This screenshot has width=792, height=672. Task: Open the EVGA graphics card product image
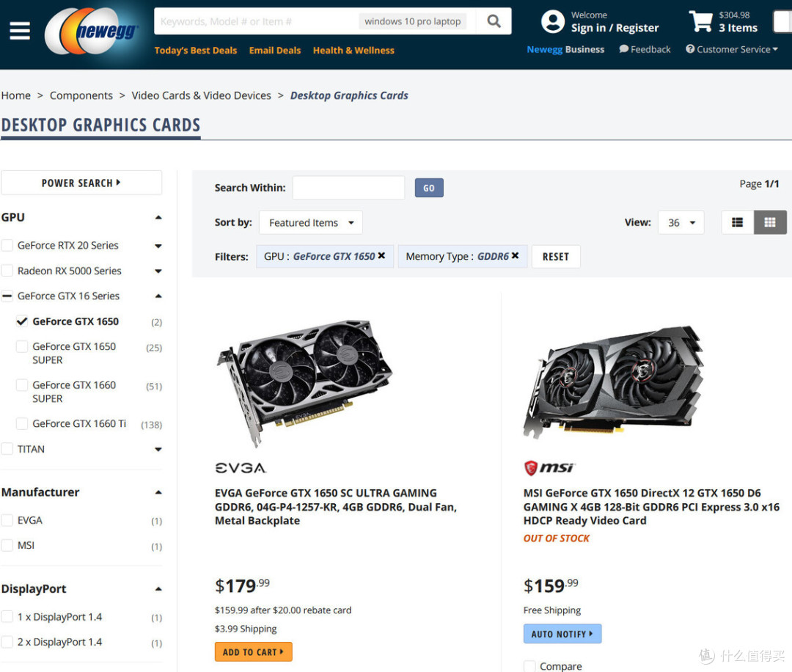305,382
